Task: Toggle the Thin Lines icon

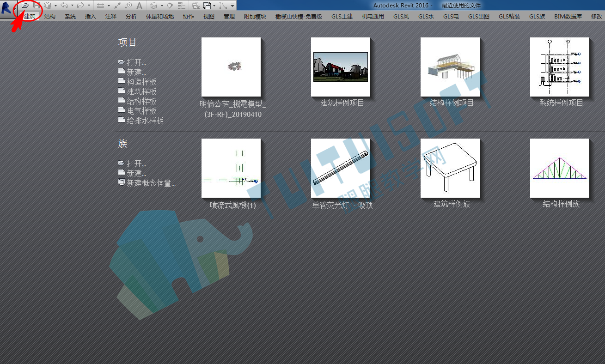Action: pyautogui.click(x=182, y=5)
